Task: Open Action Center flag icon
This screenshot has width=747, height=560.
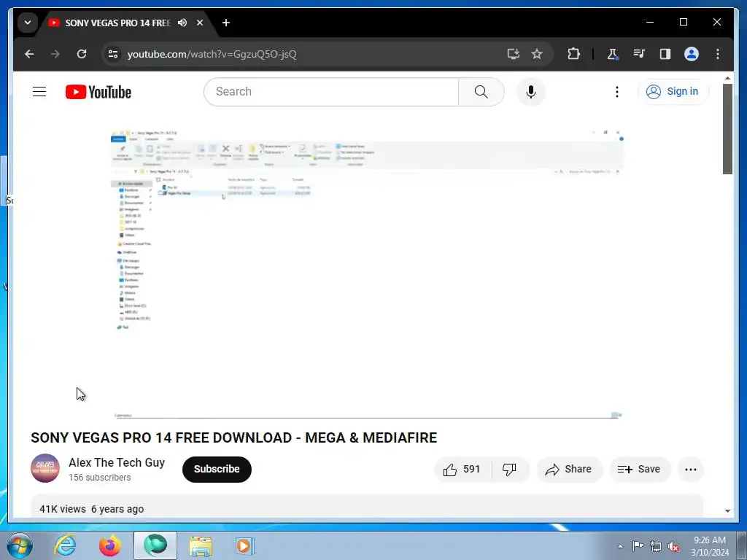Action: point(638,546)
